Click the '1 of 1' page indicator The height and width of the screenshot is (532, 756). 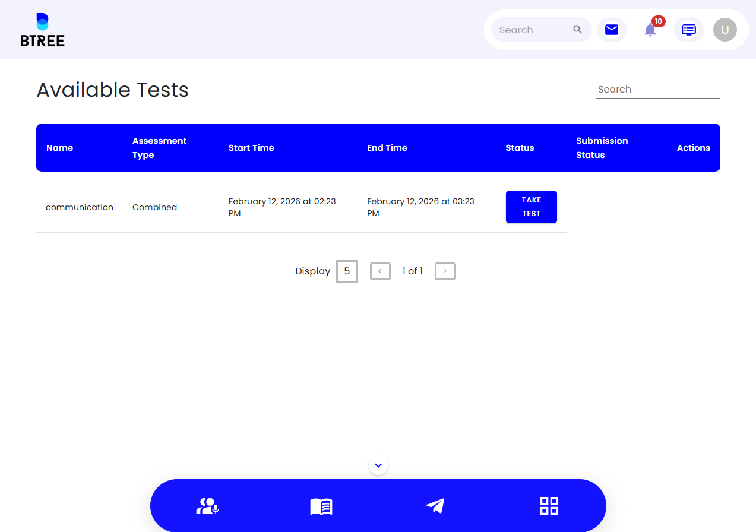pos(413,271)
